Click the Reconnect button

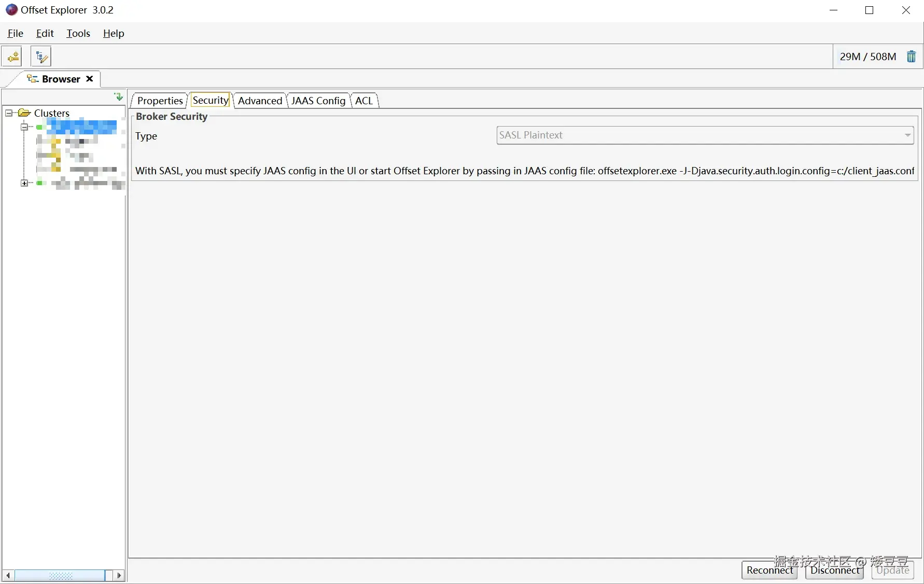769,570
